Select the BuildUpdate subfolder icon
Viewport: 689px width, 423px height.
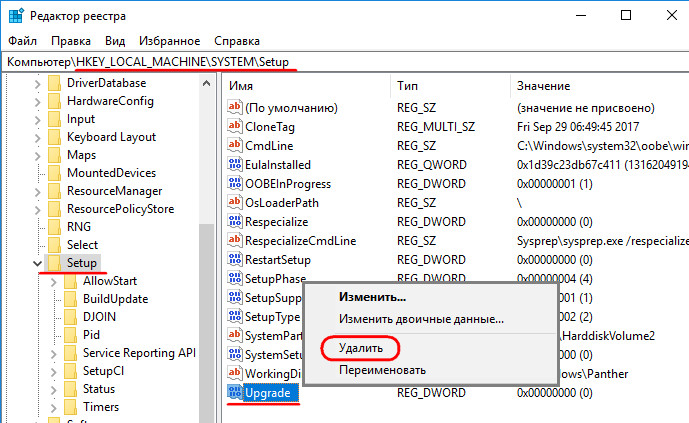pyautogui.click(x=70, y=299)
